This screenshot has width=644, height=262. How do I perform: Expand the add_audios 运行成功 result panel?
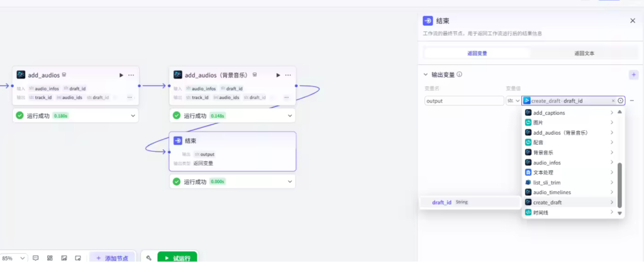[x=133, y=116]
